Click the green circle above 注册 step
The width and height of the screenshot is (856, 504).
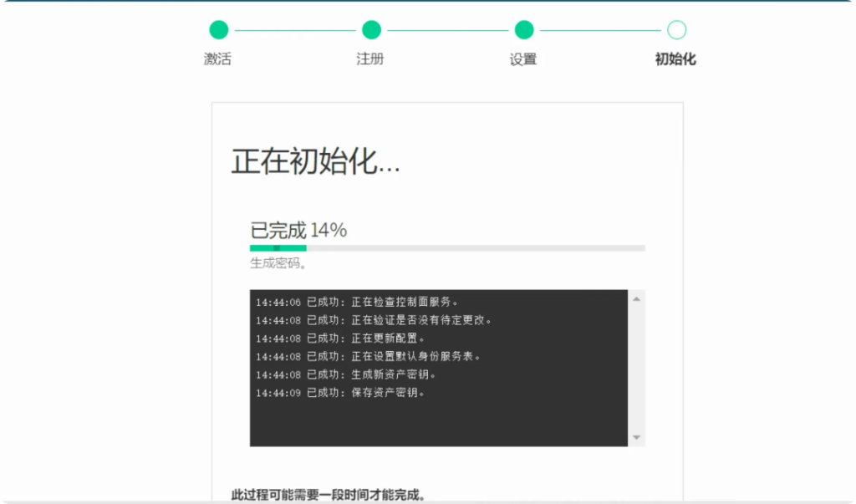(x=371, y=30)
